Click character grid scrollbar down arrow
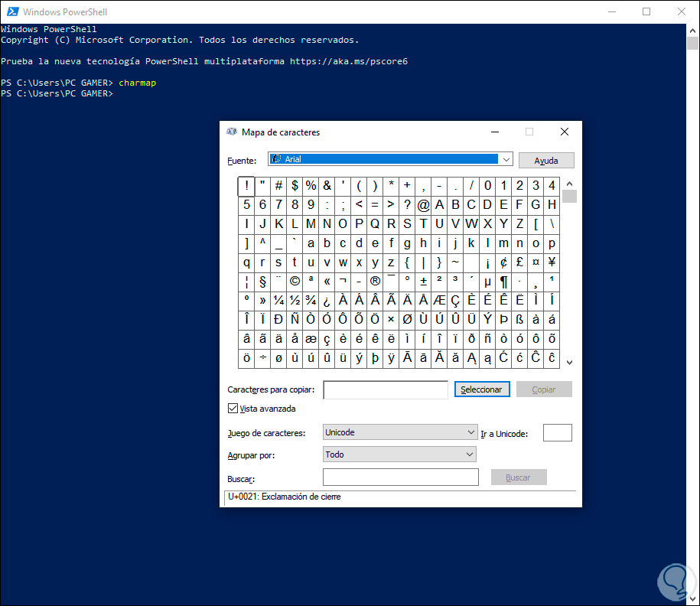Image resolution: width=700 pixels, height=606 pixels. point(569,363)
